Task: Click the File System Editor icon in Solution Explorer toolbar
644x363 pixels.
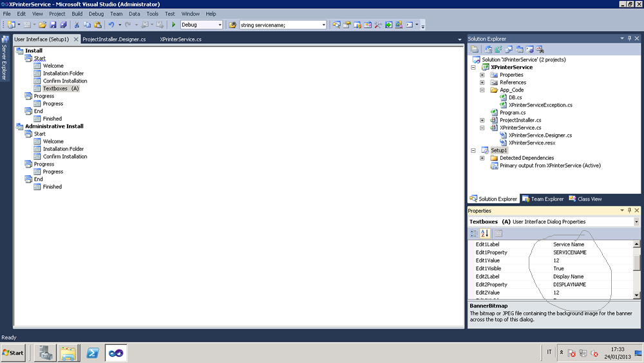Action: (x=488, y=50)
